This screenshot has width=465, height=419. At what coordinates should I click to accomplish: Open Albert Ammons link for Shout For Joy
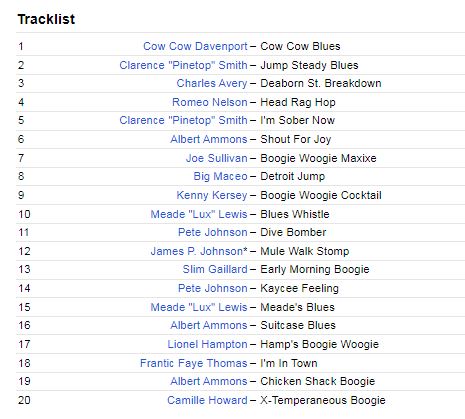click(209, 139)
